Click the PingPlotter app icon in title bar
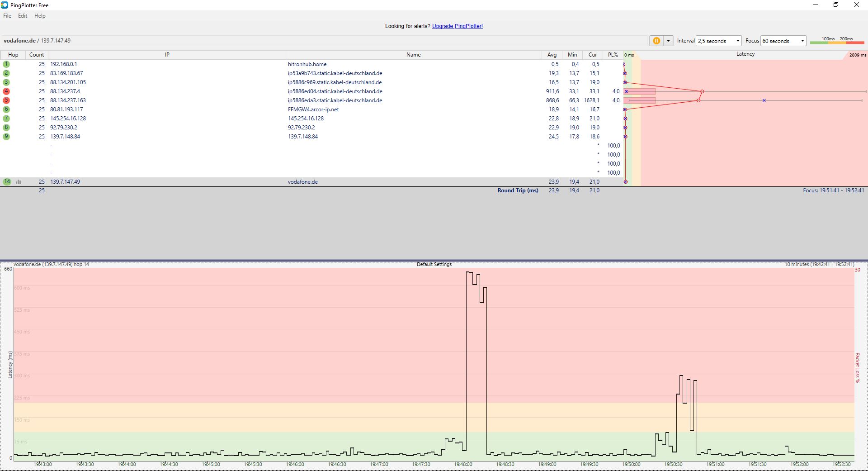The image size is (868, 471). (x=5, y=5)
